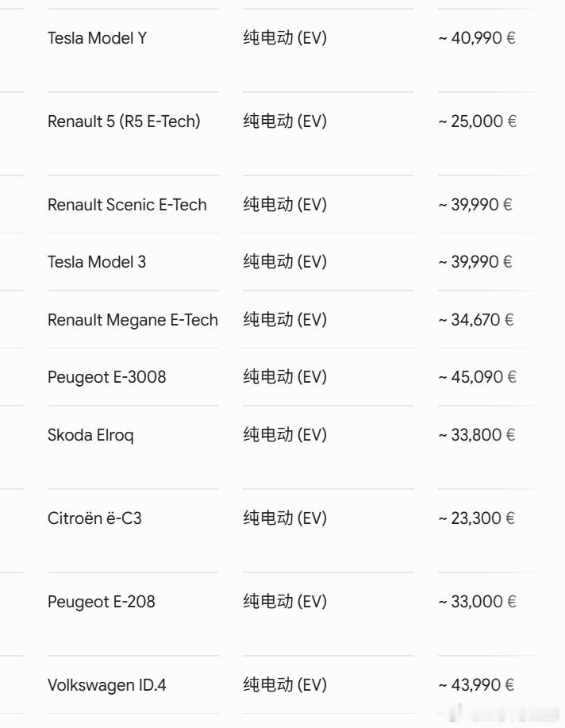Click the ~ 34,670 € price
The width and height of the screenshot is (565, 728).
[476, 320]
